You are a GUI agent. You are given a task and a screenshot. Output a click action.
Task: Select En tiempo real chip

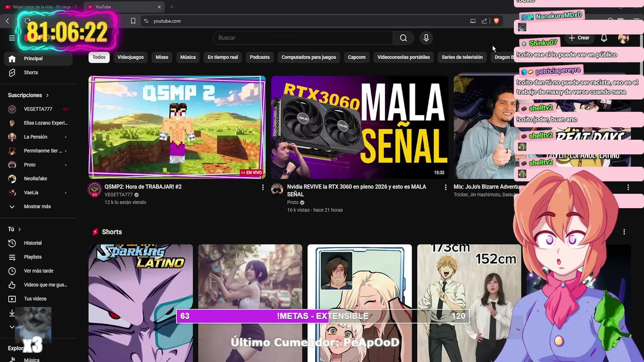pyautogui.click(x=223, y=57)
